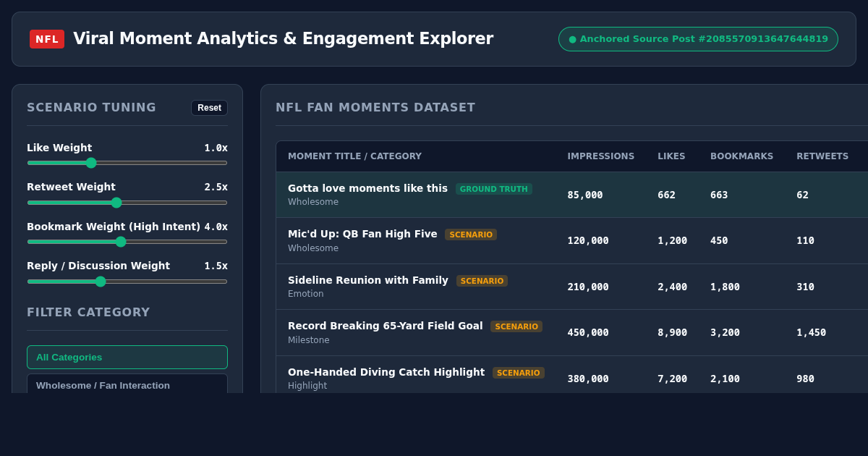The image size is (868, 456).
Task: Click the SCENARIO tag on the Field Goal row
Action: (x=516, y=326)
